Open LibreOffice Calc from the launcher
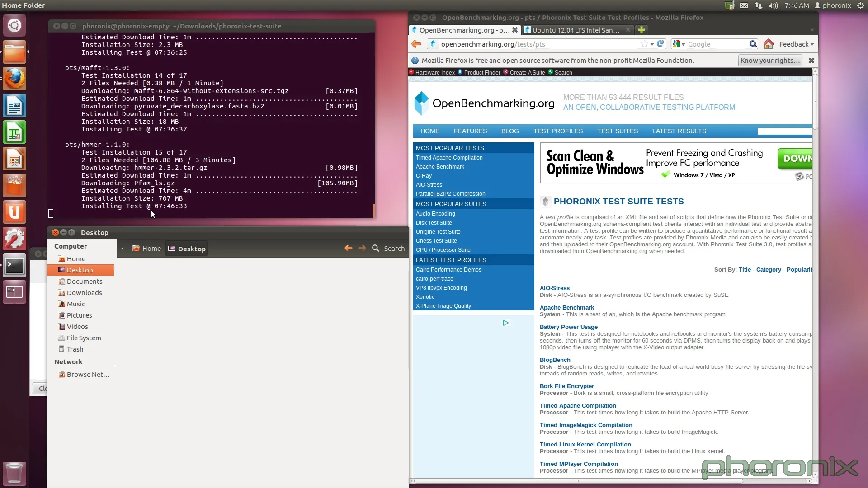 point(14,132)
